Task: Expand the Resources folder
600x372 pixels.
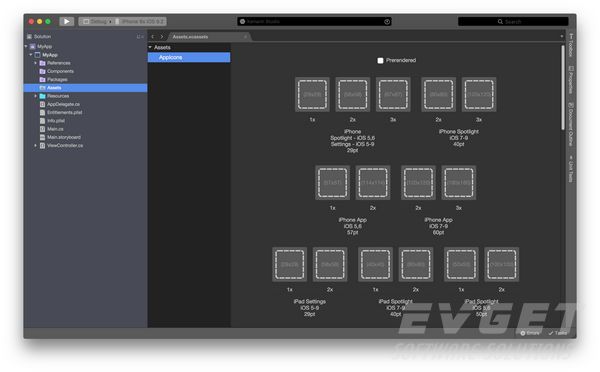Action: coord(36,96)
